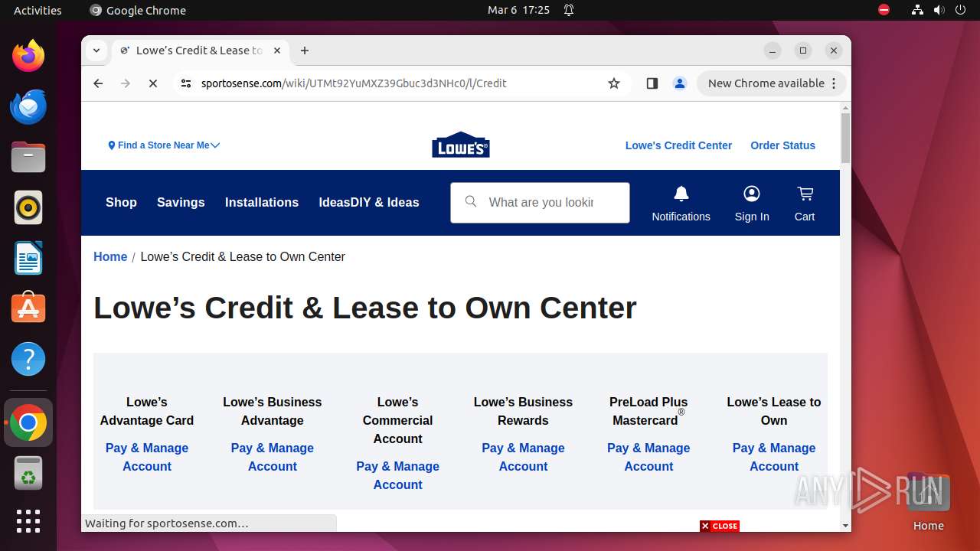The image size is (980, 551).
Task: Pay & Manage Lowe's Advantage Card account
Action: (147, 457)
